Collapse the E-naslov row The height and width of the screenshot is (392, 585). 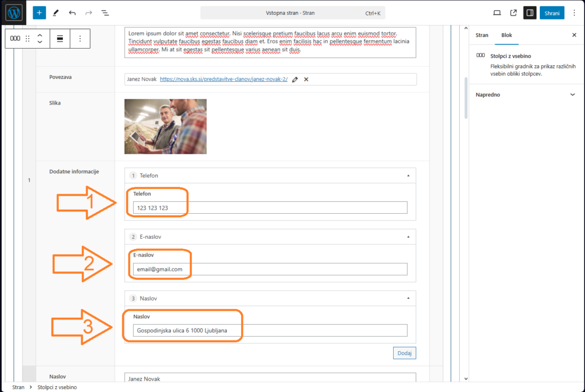point(408,237)
